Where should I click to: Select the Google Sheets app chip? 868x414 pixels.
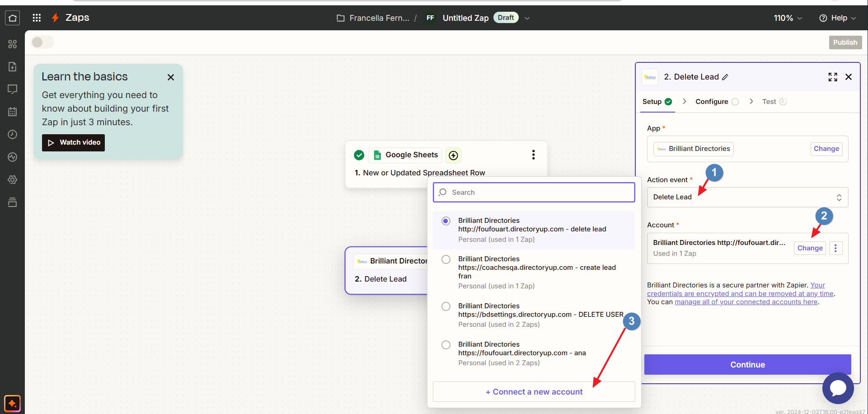click(x=405, y=155)
